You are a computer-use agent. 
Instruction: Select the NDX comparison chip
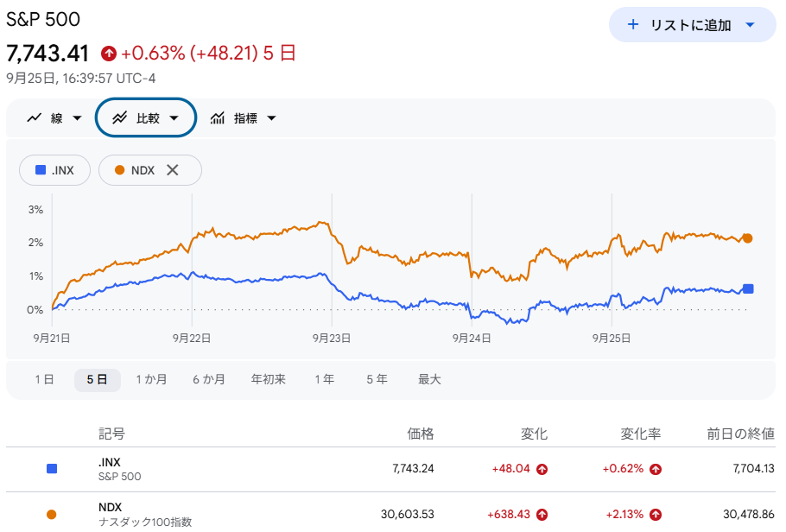point(150,170)
